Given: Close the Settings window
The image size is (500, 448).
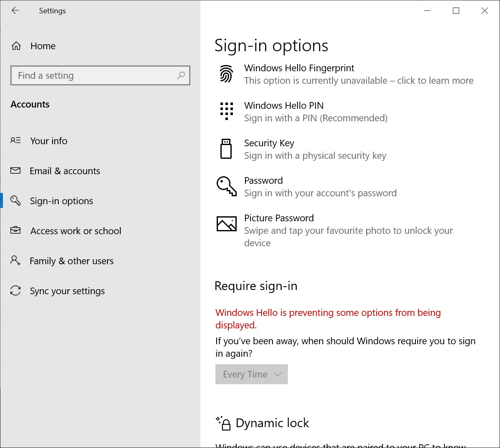Looking at the screenshot, I should 485,11.
